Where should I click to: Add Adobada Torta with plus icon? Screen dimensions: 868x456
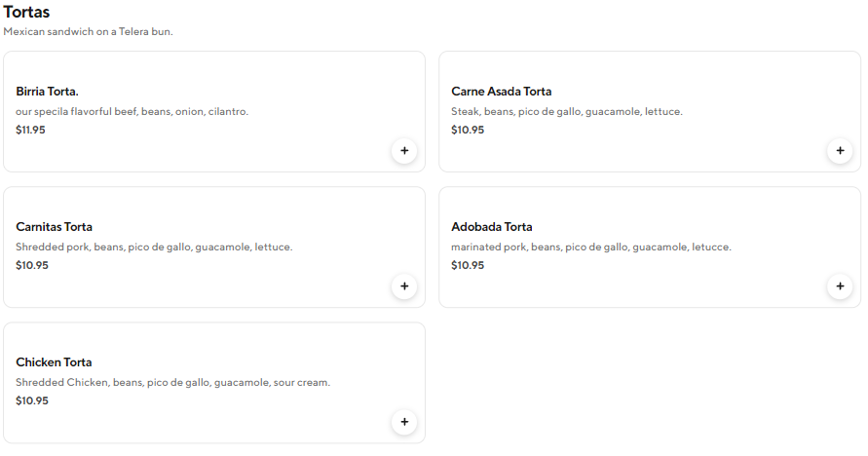pos(839,286)
